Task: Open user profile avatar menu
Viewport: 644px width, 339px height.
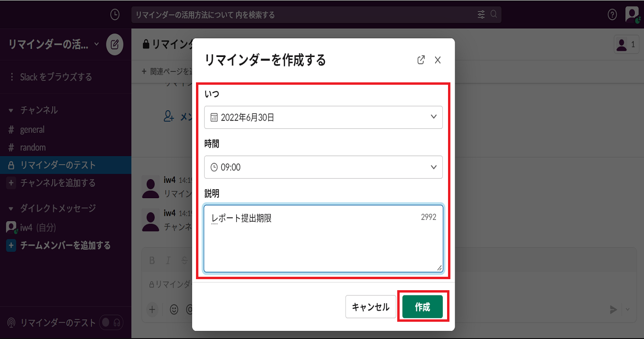Action: [x=632, y=14]
